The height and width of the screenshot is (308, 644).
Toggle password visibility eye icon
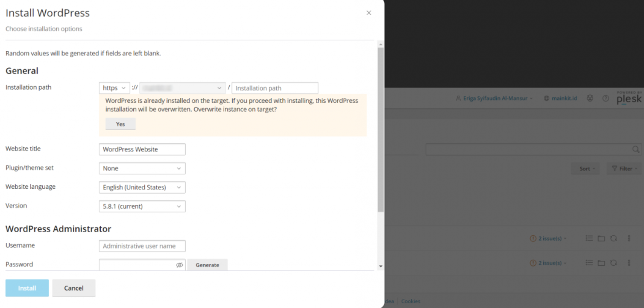point(180,265)
